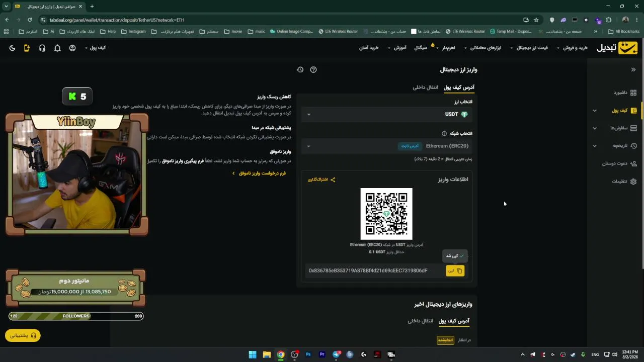This screenshot has height=362, width=644.
Task: Bookmark this page with the star icon
Action: (536, 20)
